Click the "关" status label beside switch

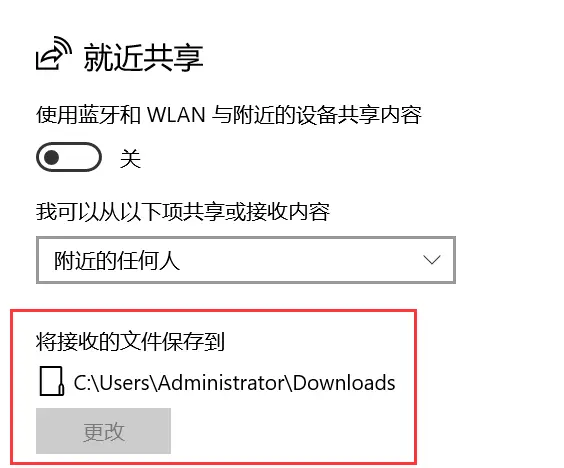(x=130, y=158)
